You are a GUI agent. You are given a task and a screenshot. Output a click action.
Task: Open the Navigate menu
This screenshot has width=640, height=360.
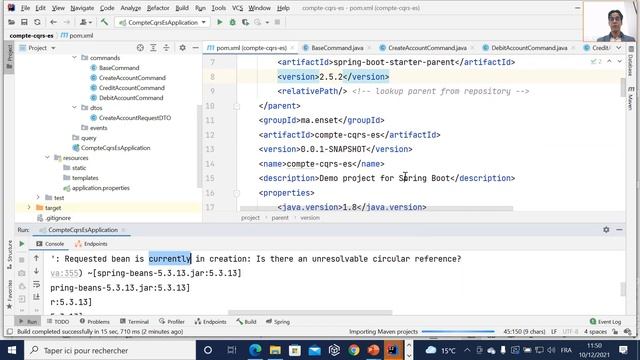tap(82, 8)
